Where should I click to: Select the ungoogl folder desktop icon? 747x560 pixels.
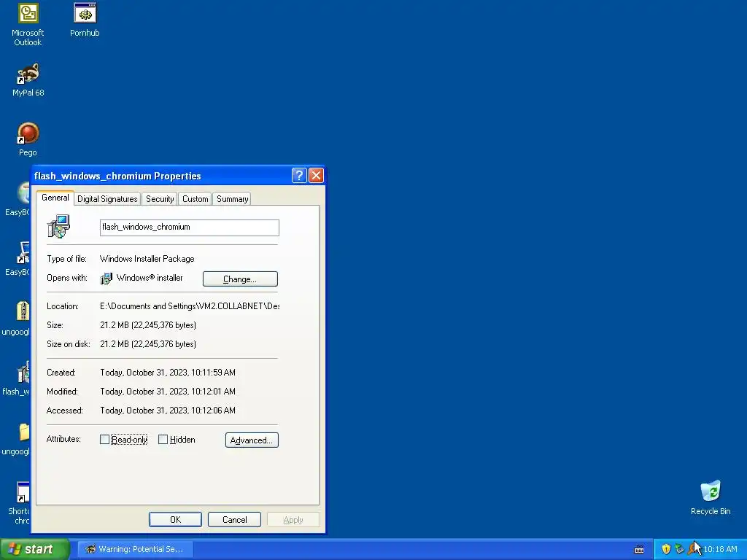23,432
